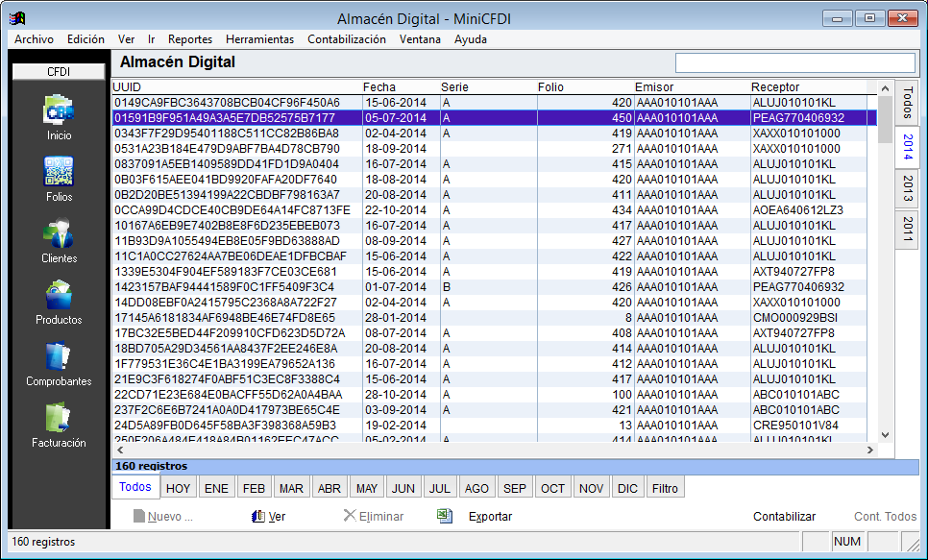
Task: Click the Ver document icon
Action: 258,516
